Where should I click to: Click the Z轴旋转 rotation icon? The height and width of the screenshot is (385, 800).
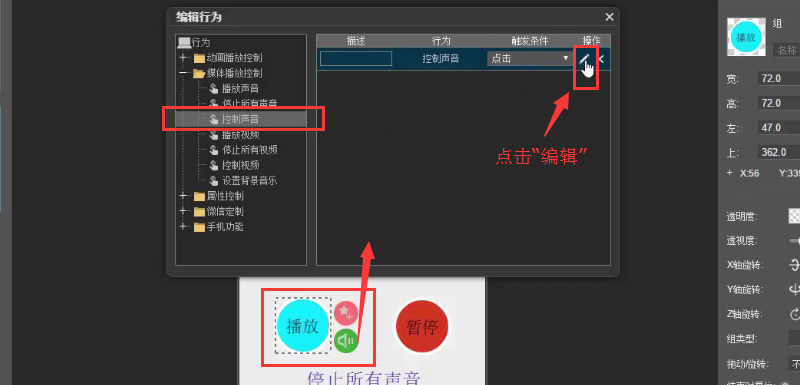click(794, 314)
